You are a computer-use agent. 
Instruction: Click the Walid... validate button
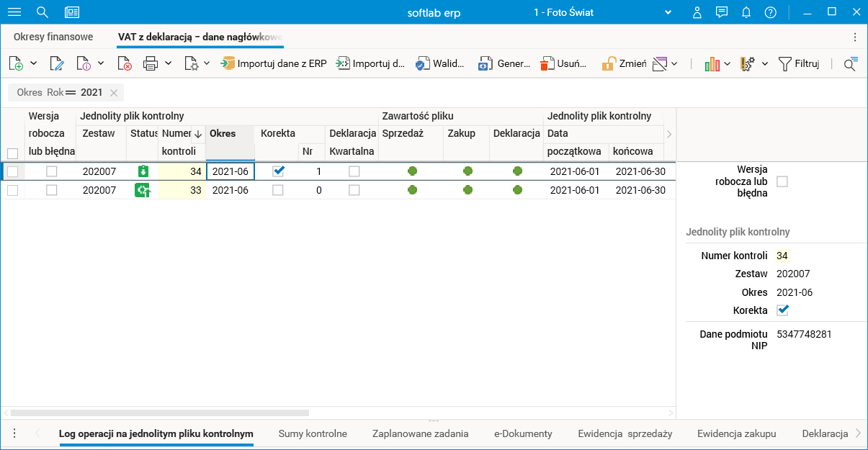439,63
